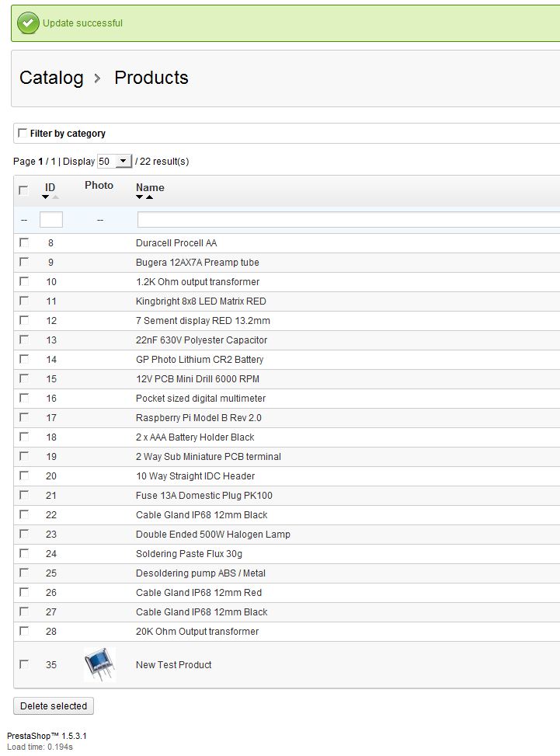Sort by ID descending arrow
560x756 pixels.
pos(45,197)
